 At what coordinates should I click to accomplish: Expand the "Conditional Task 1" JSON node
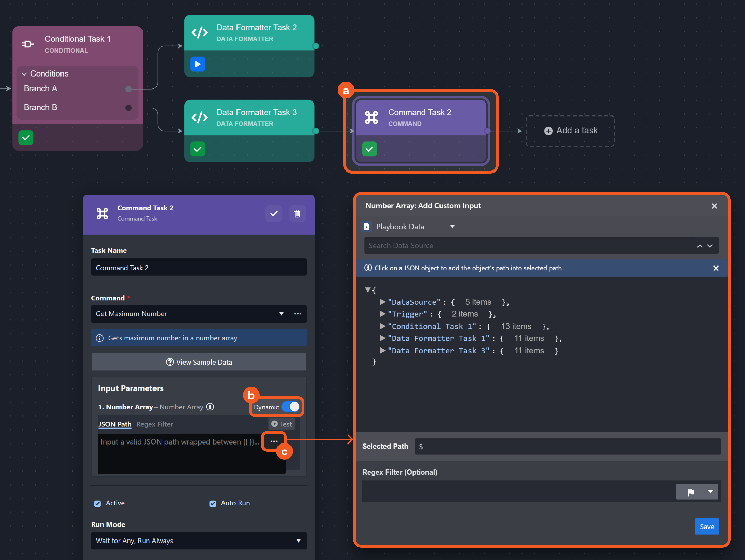(383, 326)
